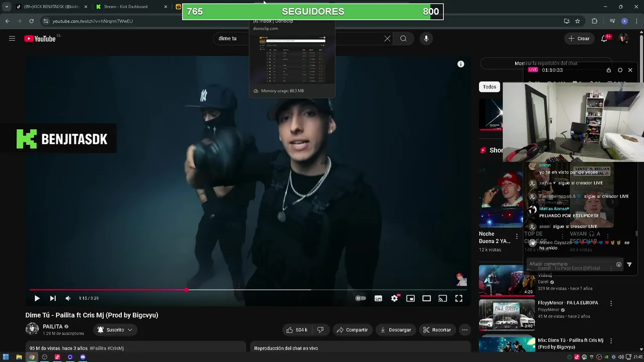The image size is (644, 362).
Task: Mute the video player volume
Action: pyautogui.click(x=68, y=298)
